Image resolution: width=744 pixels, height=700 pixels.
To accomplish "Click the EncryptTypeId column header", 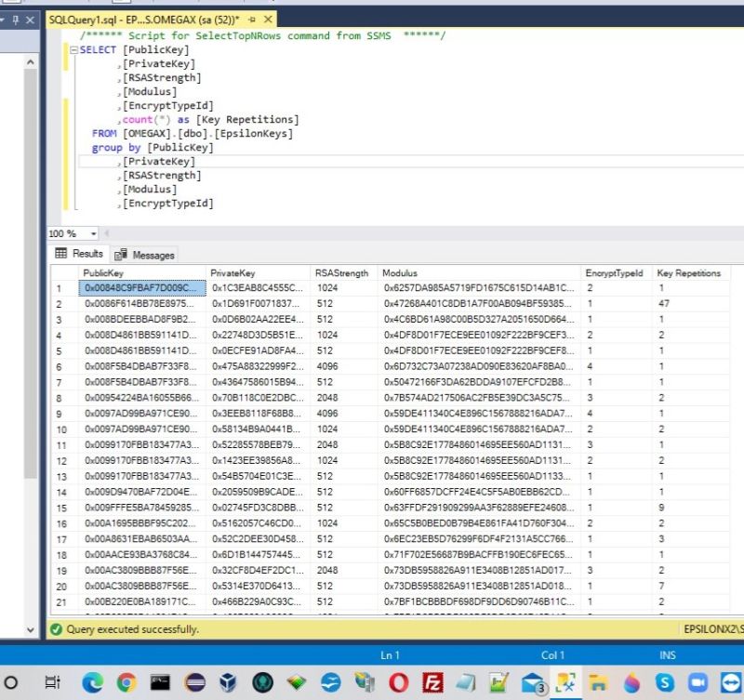I will tap(617, 273).
